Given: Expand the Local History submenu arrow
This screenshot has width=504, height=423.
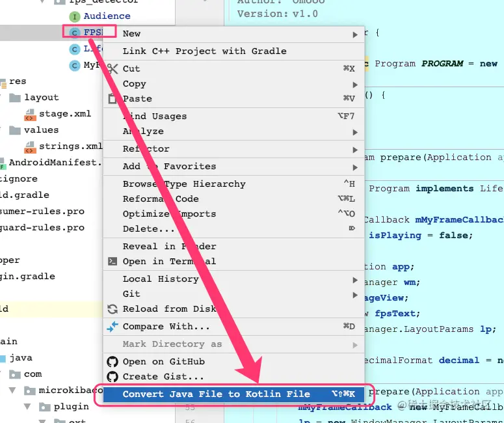Looking at the screenshot, I should point(355,280).
